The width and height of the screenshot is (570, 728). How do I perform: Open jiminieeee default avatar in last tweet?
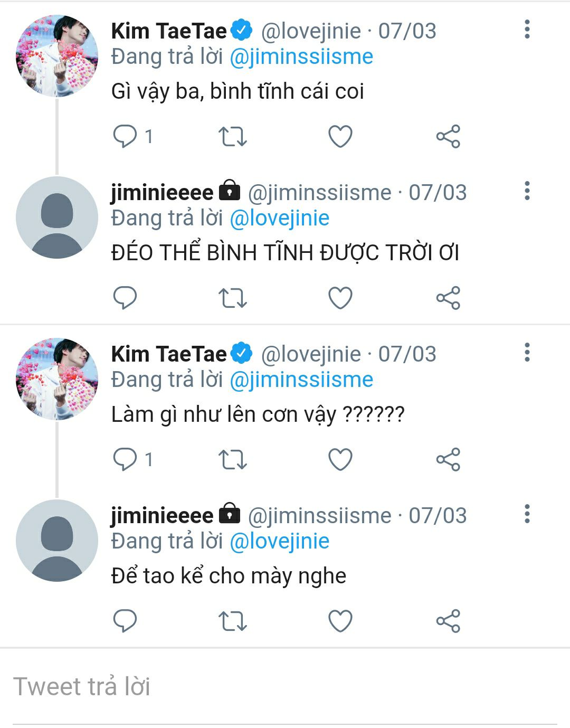(57, 541)
